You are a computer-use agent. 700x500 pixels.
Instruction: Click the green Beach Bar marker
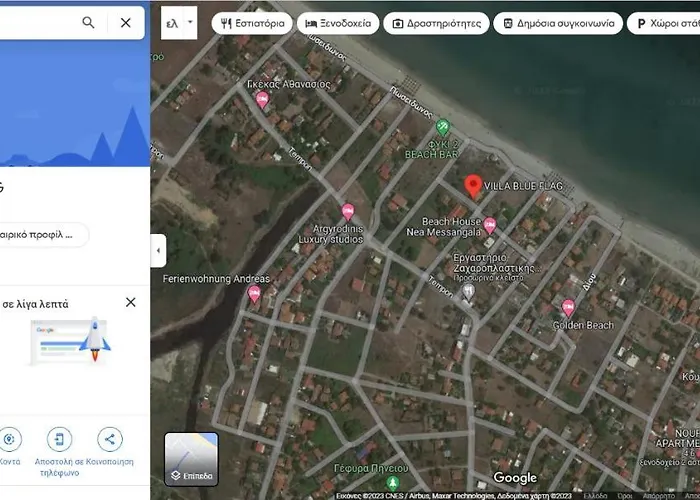tap(443, 127)
